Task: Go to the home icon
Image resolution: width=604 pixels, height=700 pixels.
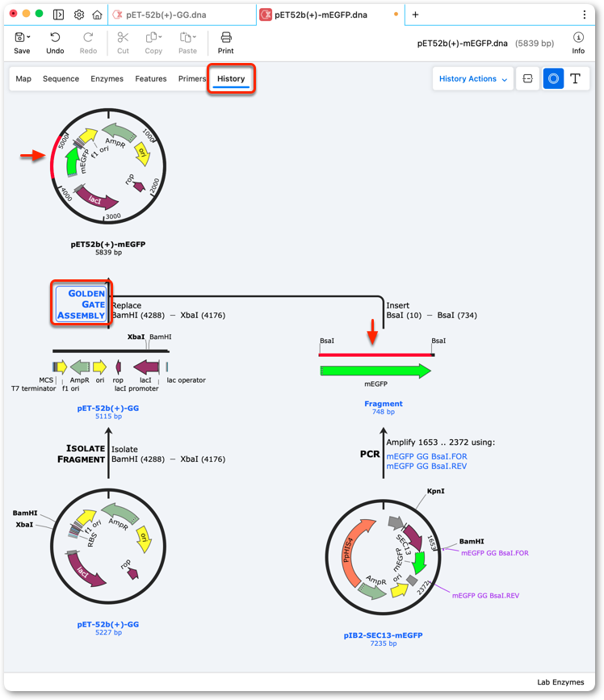Action: [97, 15]
